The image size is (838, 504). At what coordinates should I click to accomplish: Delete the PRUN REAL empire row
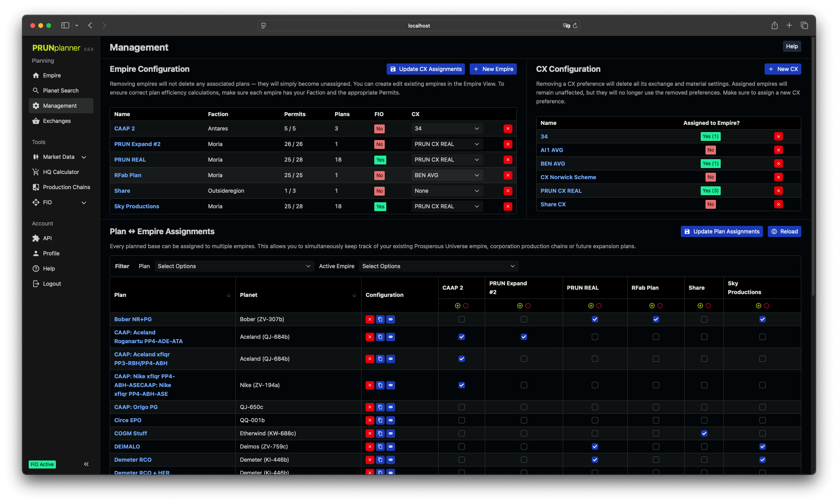[508, 160]
